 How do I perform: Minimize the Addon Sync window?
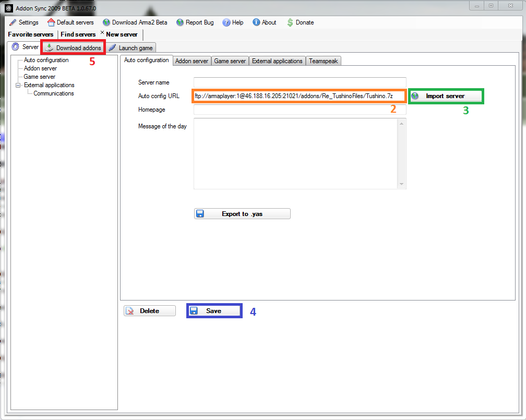(x=476, y=6)
